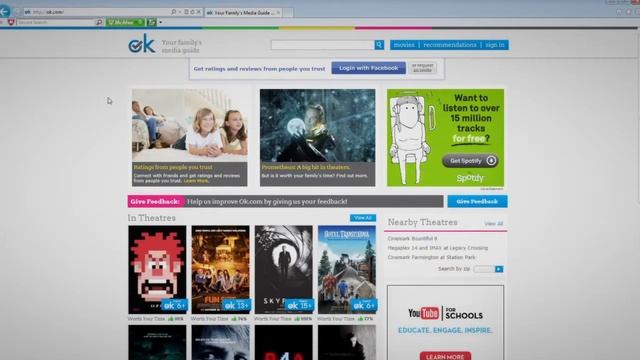Click the Cinemark Bountiful 8 theatre link
Screen dimensions: 640x360
tap(412, 238)
